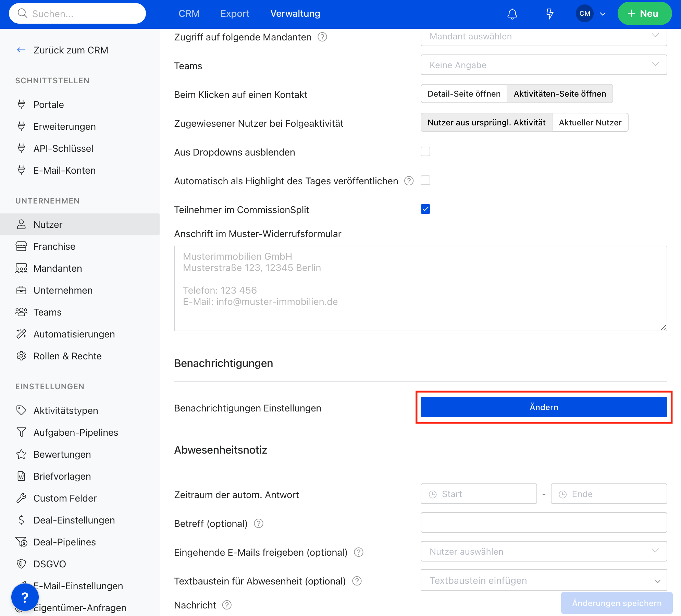This screenshot has height=616, width=681.
Task: Click the Ändern notifications button
Action: (543, 407)
